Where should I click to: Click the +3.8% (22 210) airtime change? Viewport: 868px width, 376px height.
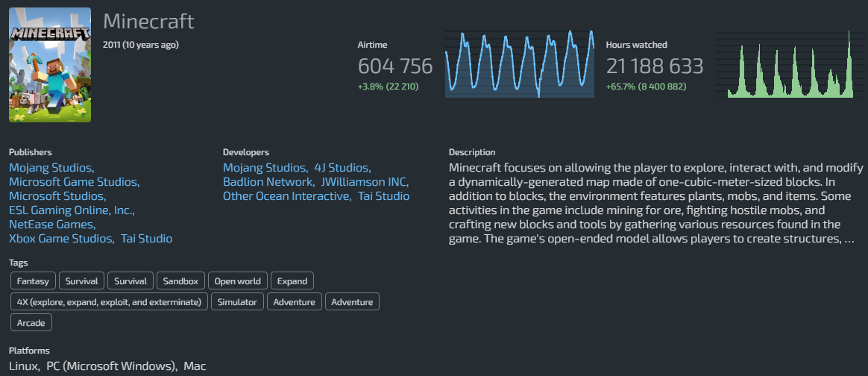click(x=388, y=87)
